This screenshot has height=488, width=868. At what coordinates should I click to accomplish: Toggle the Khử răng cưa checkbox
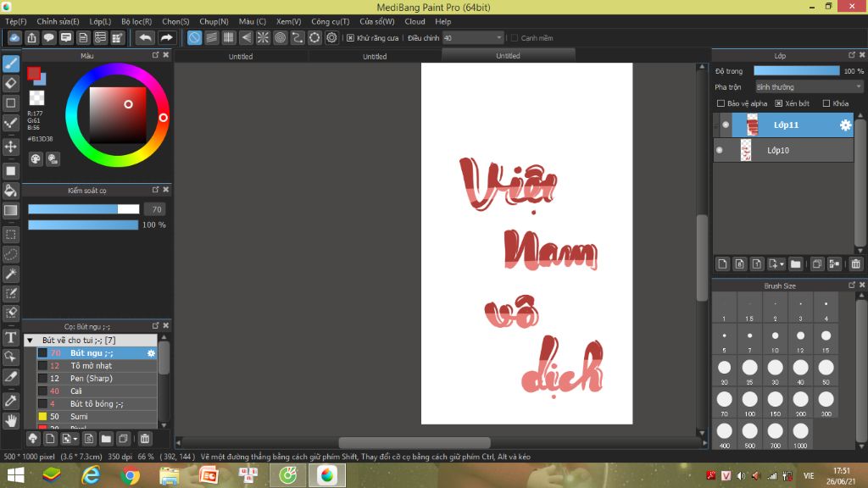350,38
